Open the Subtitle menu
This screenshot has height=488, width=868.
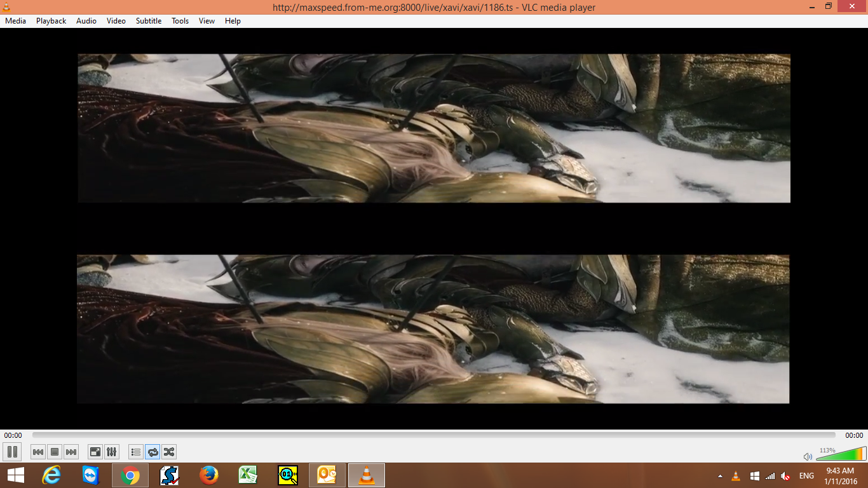(x=149, y=21)
